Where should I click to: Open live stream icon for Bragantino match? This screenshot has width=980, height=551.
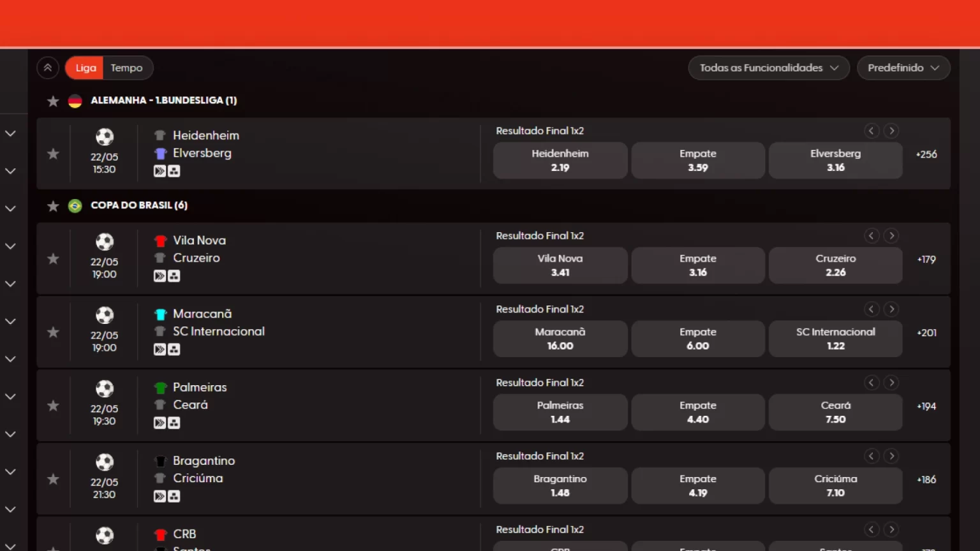click(x=160, y=496)
